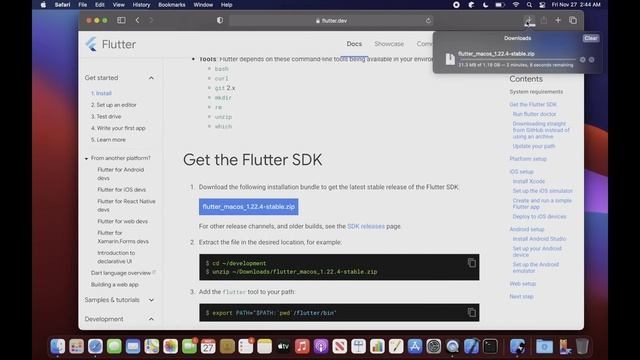Switch to Docs tab on Flutter site
640x360 pixels.
point(354,44)
